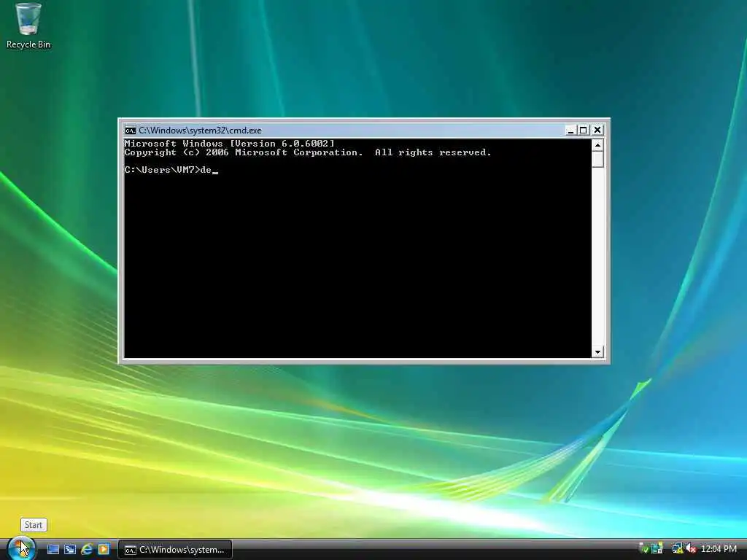
Task: Click Switch Between Windows quick launch icon
Action: pos(70,550)
